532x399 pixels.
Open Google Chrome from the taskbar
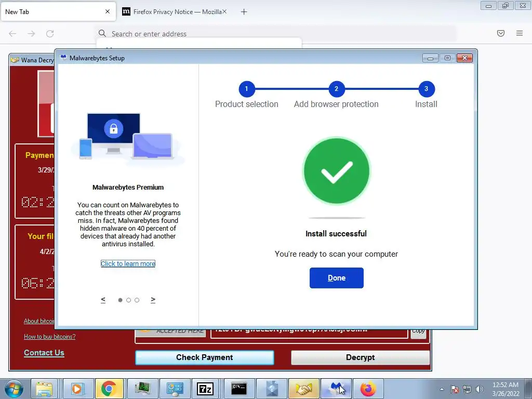[109, 389]
